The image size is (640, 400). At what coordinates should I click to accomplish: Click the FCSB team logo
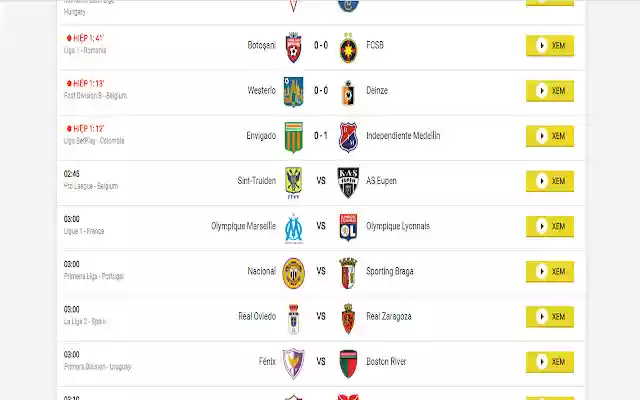point(347,46)
